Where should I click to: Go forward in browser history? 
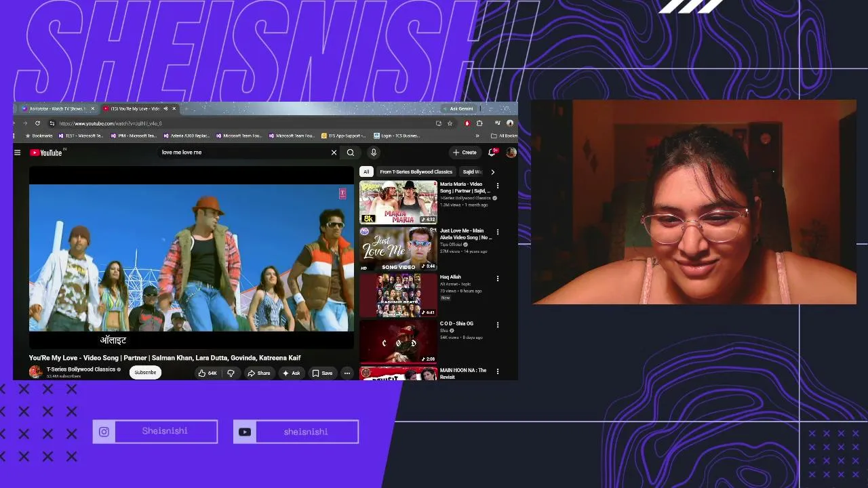[x=25, y=123]
